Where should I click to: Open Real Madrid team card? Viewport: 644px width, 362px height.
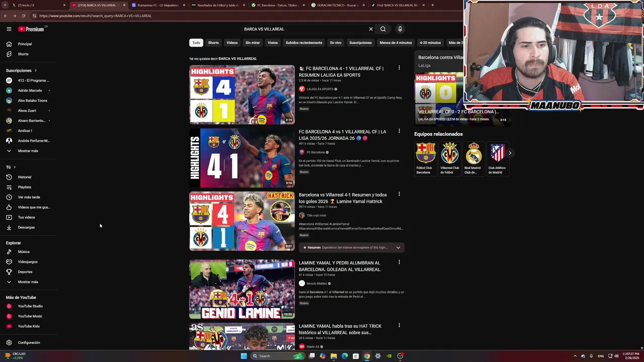point(473,158)
